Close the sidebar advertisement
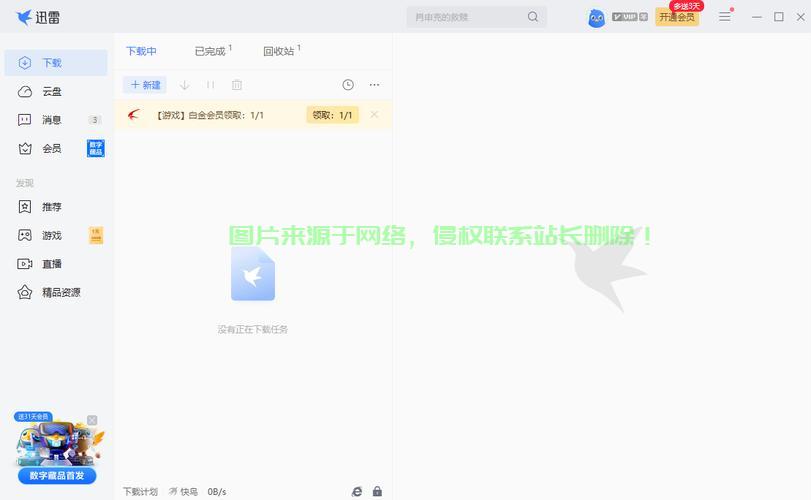The image size is (811, 500). pos(92,420)
